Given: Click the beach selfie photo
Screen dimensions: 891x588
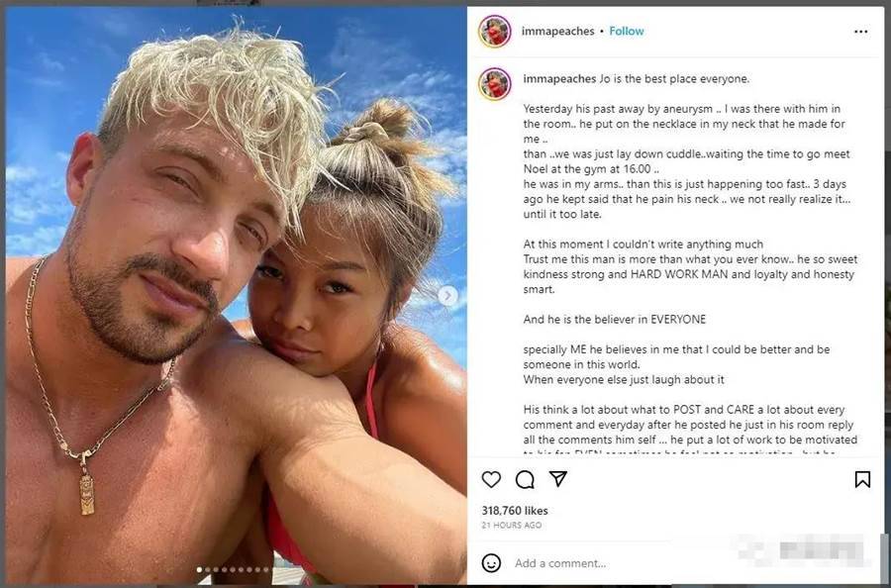Looking at the screenshot, I should coord(236,295).
